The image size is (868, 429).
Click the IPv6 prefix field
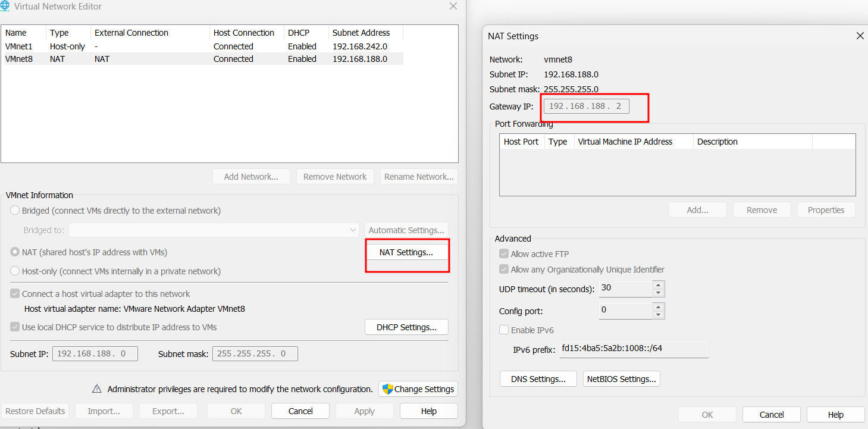[x=633, y=349]
